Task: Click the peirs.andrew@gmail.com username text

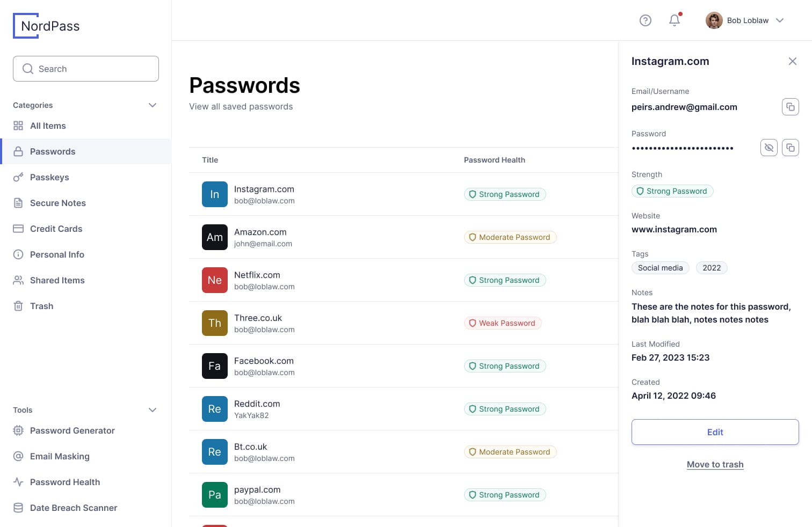Action: point(684,107)
